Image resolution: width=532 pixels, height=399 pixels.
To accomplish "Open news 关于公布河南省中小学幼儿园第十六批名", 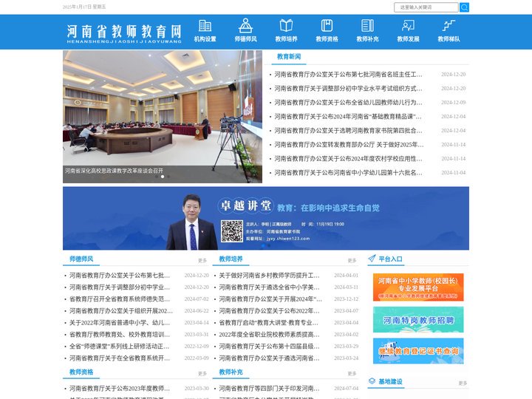I will click(x=349, y=173).
